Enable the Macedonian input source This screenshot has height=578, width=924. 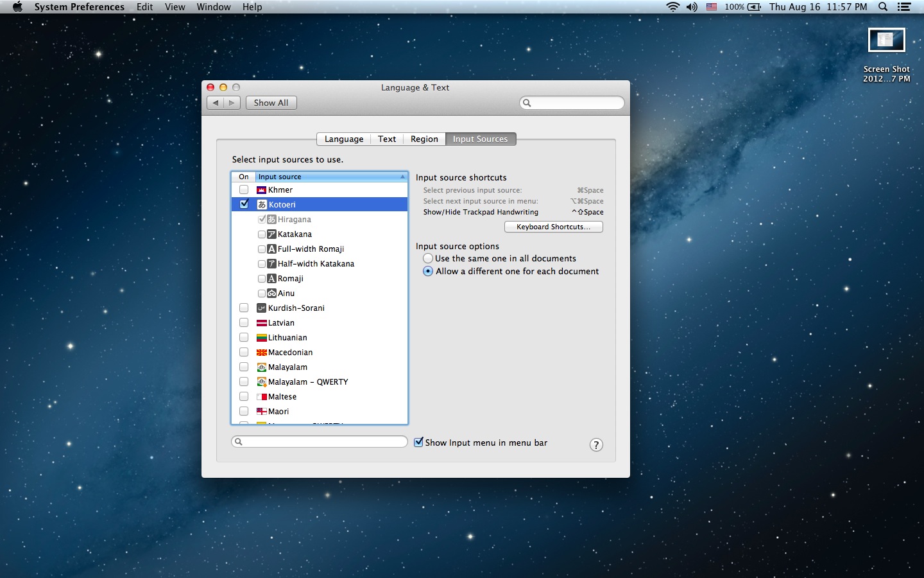click(244, 353)
